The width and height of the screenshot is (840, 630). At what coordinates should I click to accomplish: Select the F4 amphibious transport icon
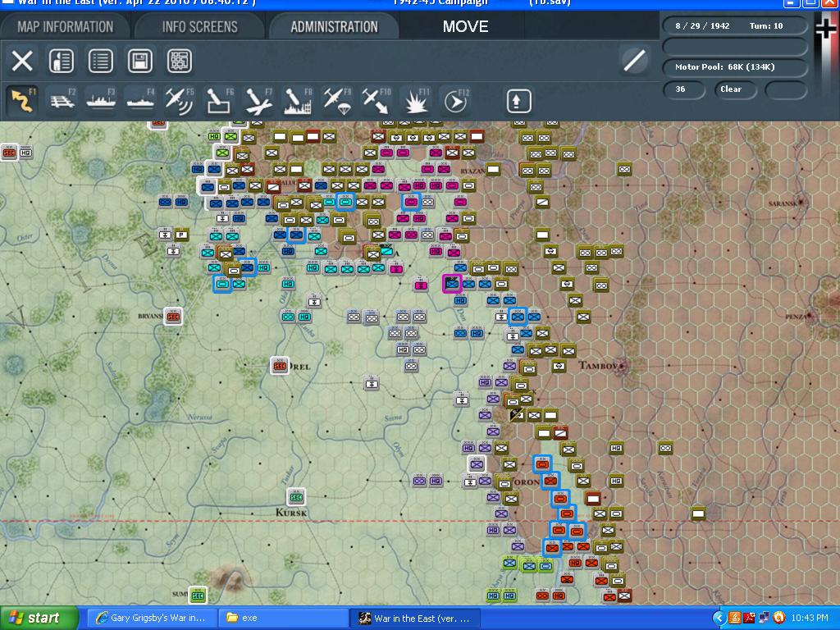140,101
